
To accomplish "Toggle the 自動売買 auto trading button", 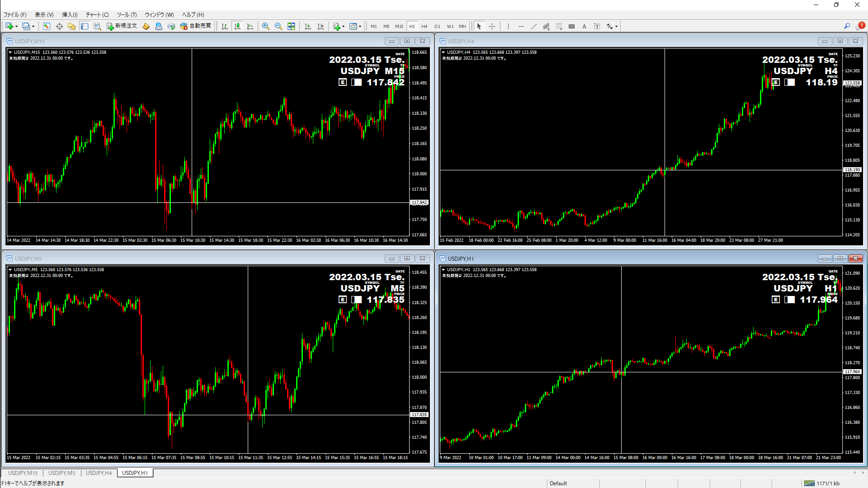I will [196, 26].
